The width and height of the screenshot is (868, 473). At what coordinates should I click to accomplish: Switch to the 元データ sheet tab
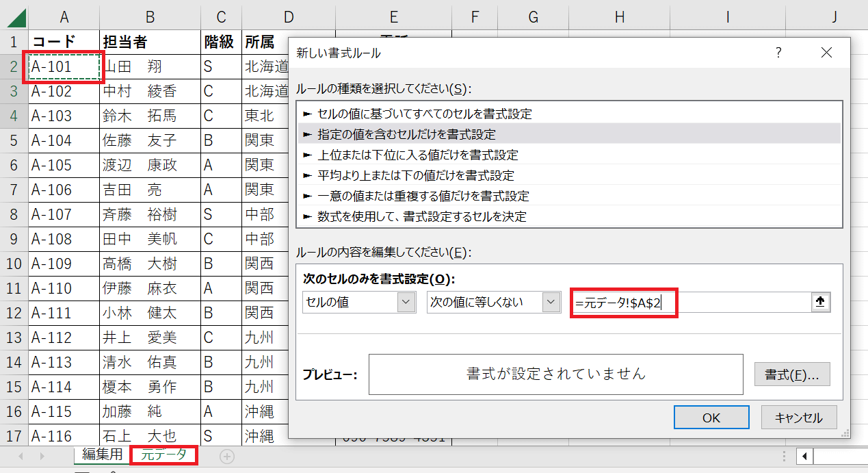pyautogui.click(x=163, y=455)
